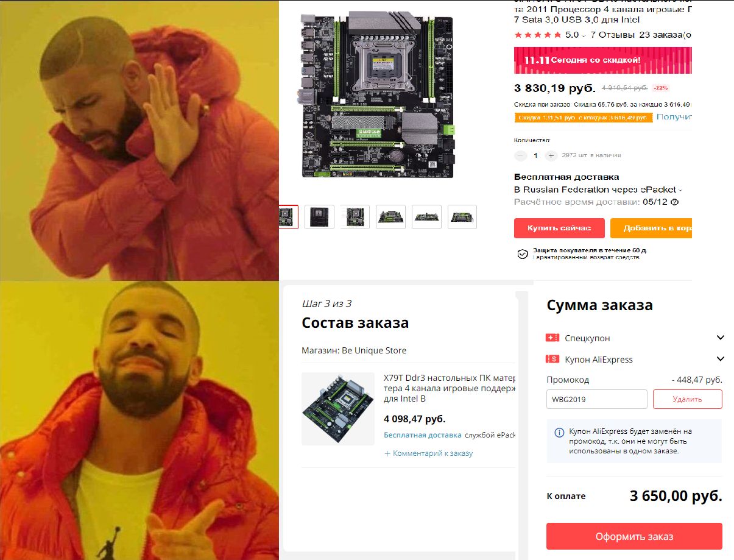
Task: Add a Комментарий к заказу link
Action: [x=428, y=453]
